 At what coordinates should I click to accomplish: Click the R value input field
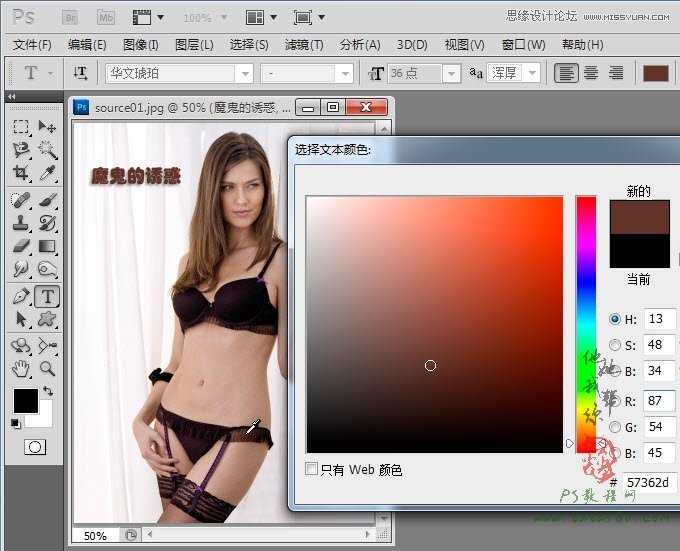[659, 401]
